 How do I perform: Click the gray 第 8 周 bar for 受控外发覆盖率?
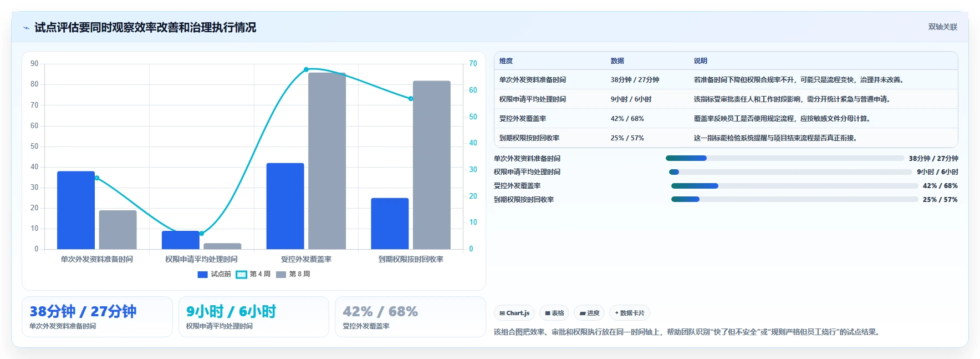pyautogui.click(x=327, y=161)
